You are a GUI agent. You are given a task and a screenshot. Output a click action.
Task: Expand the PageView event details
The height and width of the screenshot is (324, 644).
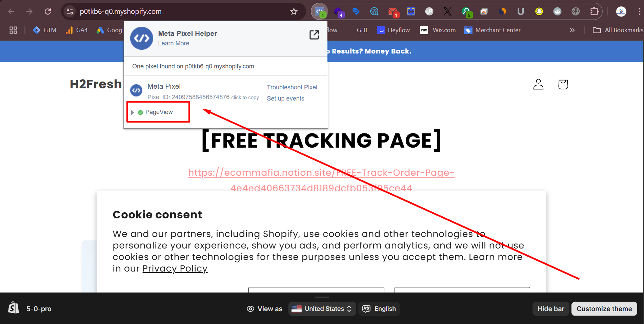(x=133, y=112)
